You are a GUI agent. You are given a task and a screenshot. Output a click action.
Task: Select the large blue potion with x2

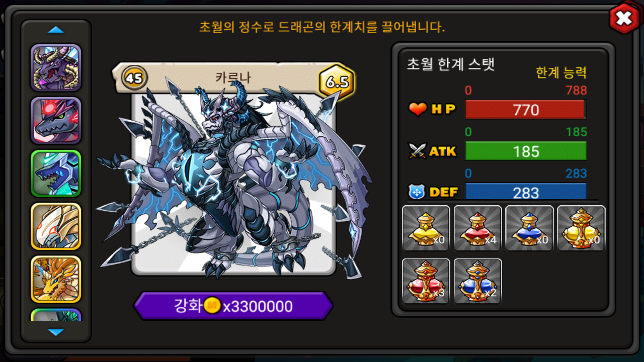click(478, 281)
